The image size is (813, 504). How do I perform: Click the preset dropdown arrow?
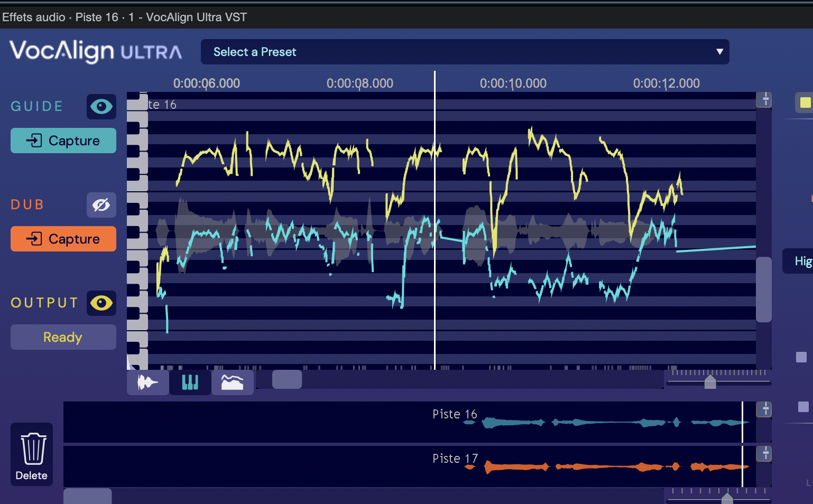coord(719,52)
